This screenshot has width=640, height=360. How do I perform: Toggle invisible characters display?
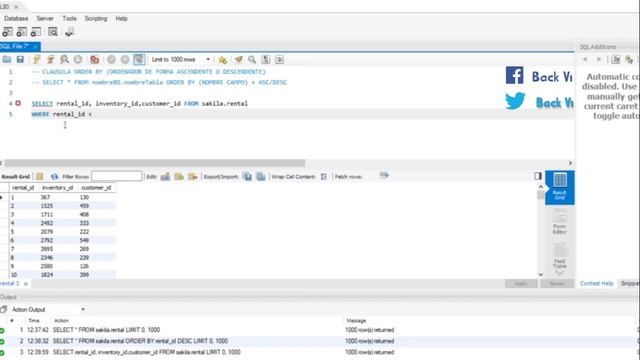266,60
